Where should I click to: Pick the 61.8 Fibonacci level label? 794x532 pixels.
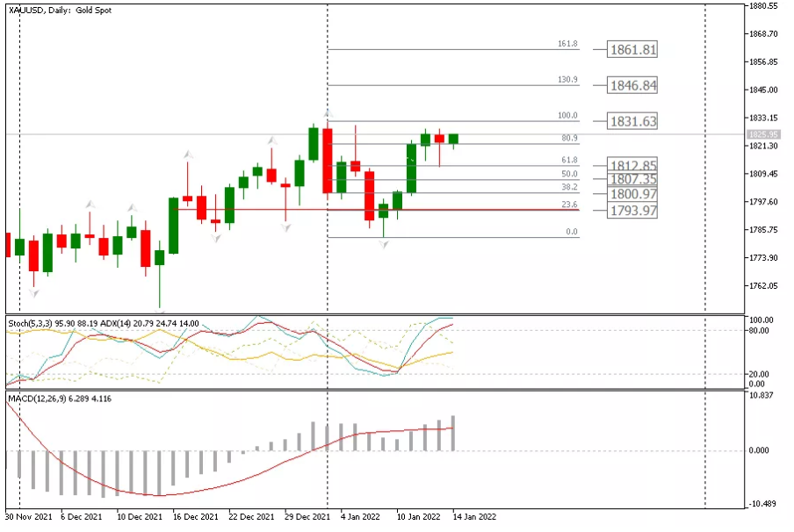pos(569,160)
